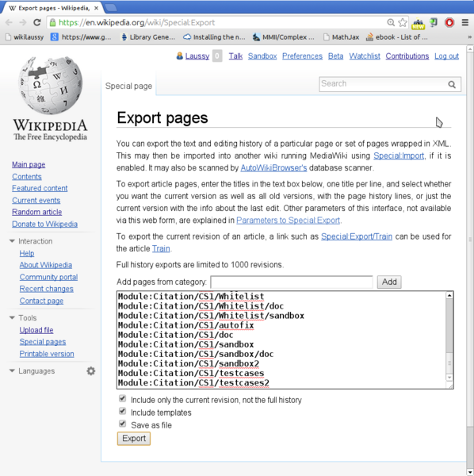Click the search magnifier button on Wikipedia
Viewport: 474px width, 476px height.
tap(452, 84)
